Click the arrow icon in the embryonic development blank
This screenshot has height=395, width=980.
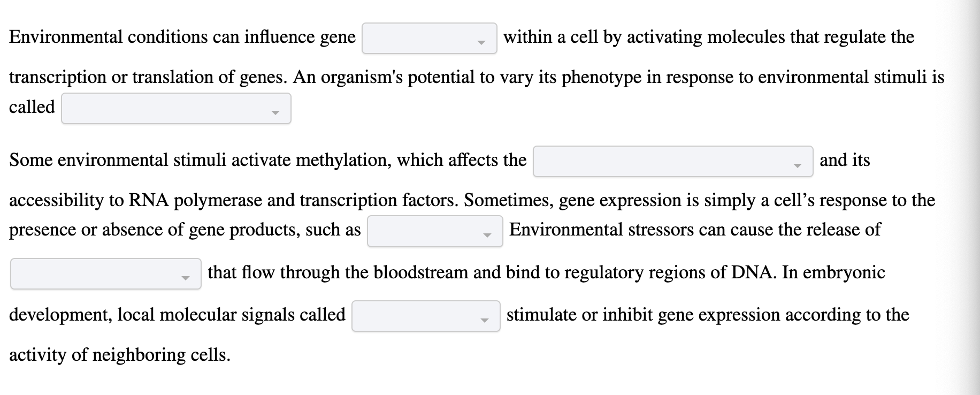tap(485, 320)
